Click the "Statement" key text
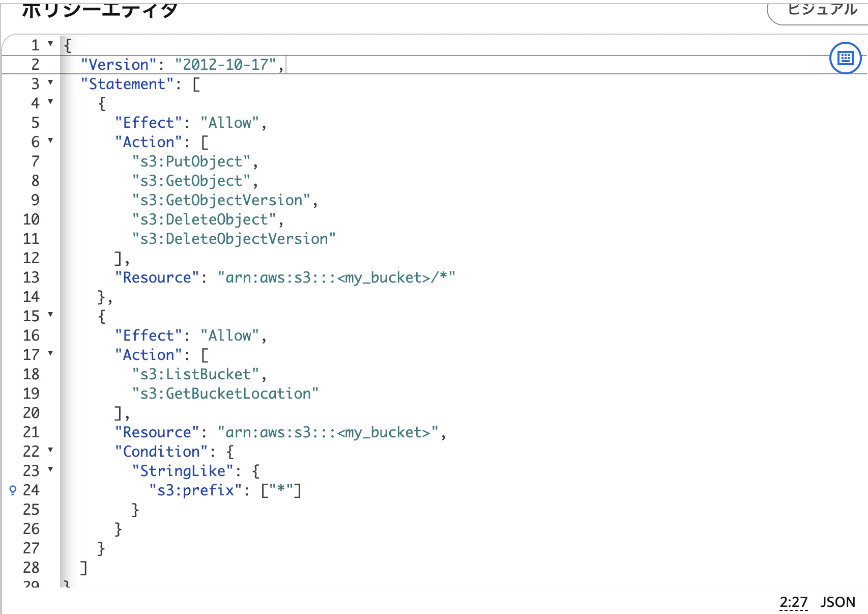The width and height of the screenshot is (868, 614). 127,84
